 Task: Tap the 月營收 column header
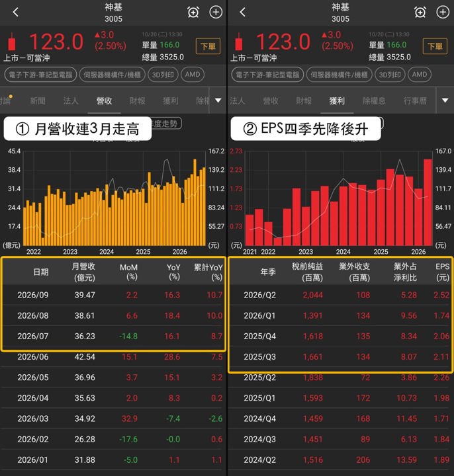(x=83, y=272)
